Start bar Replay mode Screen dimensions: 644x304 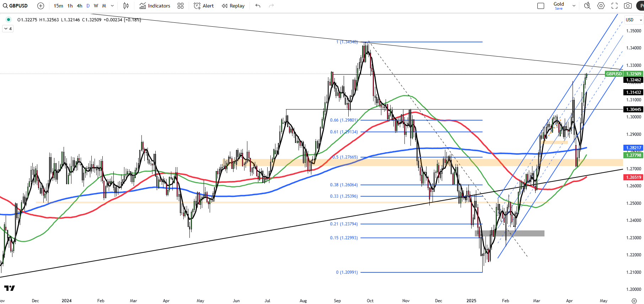(x=233, y=6)
